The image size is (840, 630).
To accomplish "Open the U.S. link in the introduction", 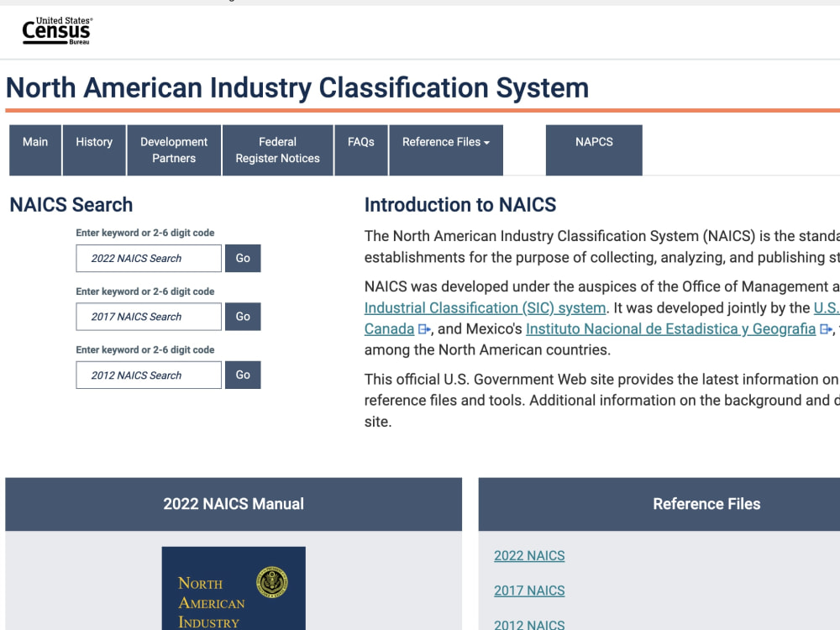I will (x=827, y=308).
